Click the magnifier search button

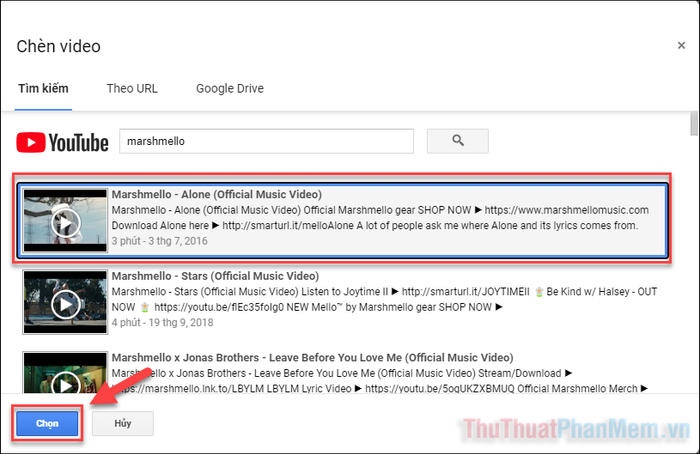[x=458, y=141]
